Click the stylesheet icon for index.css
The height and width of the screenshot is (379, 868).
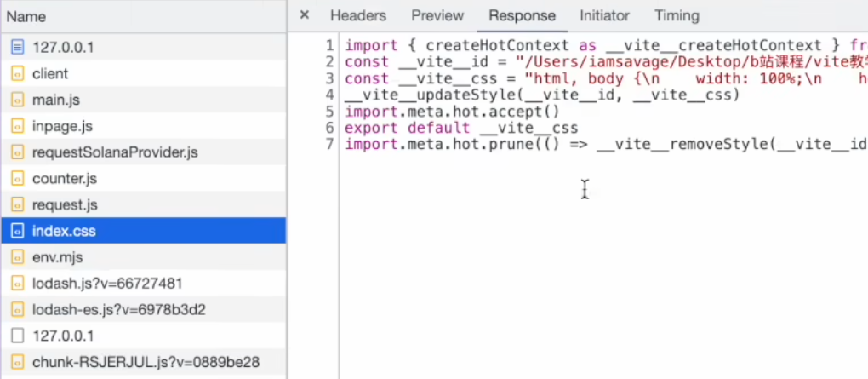tap(18, 231)
